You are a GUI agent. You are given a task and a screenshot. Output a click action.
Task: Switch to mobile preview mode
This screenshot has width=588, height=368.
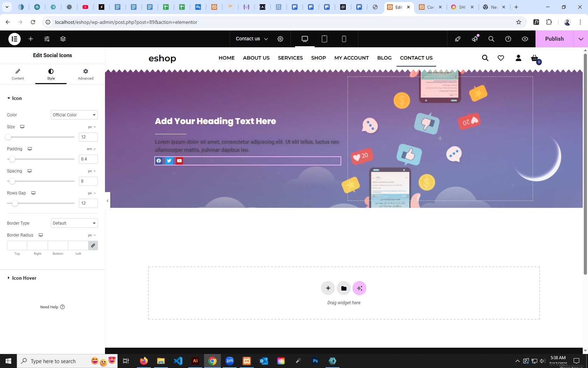coord(344,39)
